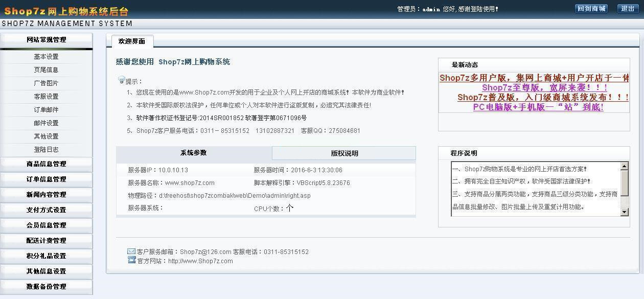Click the scroll-down arrow in 程序说明 box
Image resolution: width=644 pixels, height=299 pixels.
[624, 212]
